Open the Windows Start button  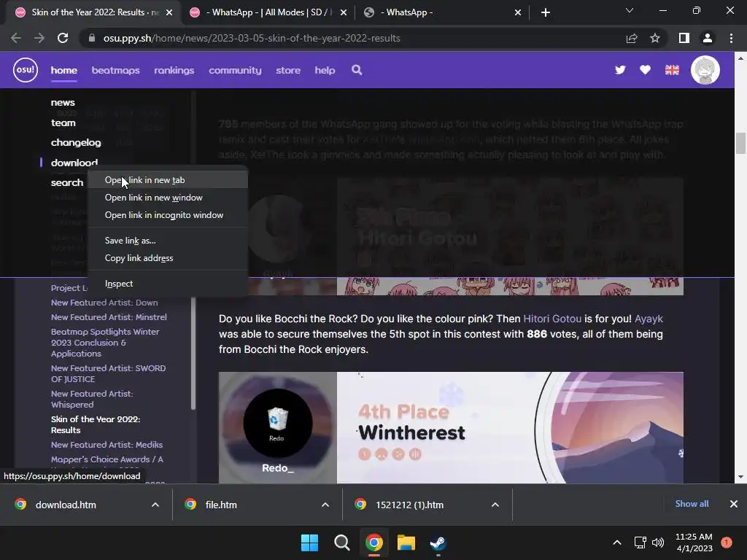[309, 542]
